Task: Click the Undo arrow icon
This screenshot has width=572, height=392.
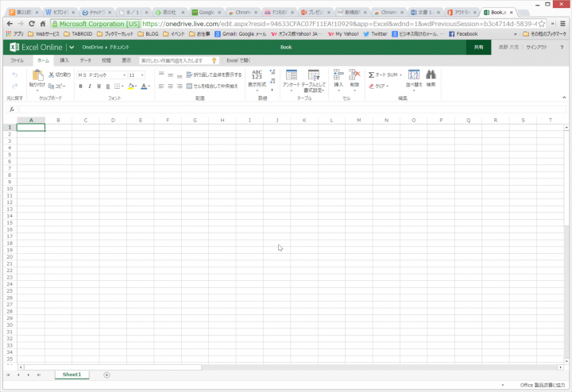Action: click(15, 75)
